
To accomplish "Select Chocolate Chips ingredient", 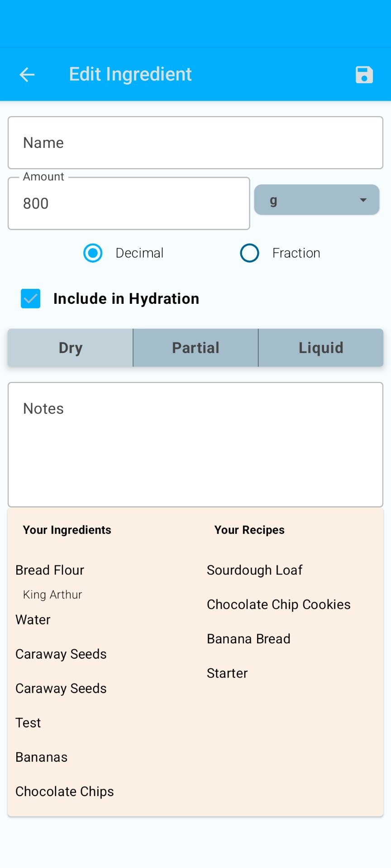I will (x=65, y=792).
